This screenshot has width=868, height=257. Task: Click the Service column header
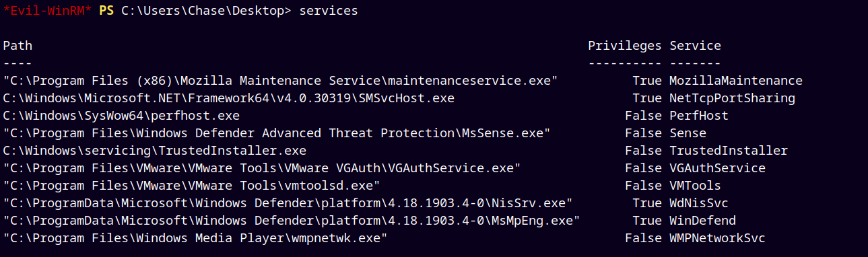tap(695, 46)
